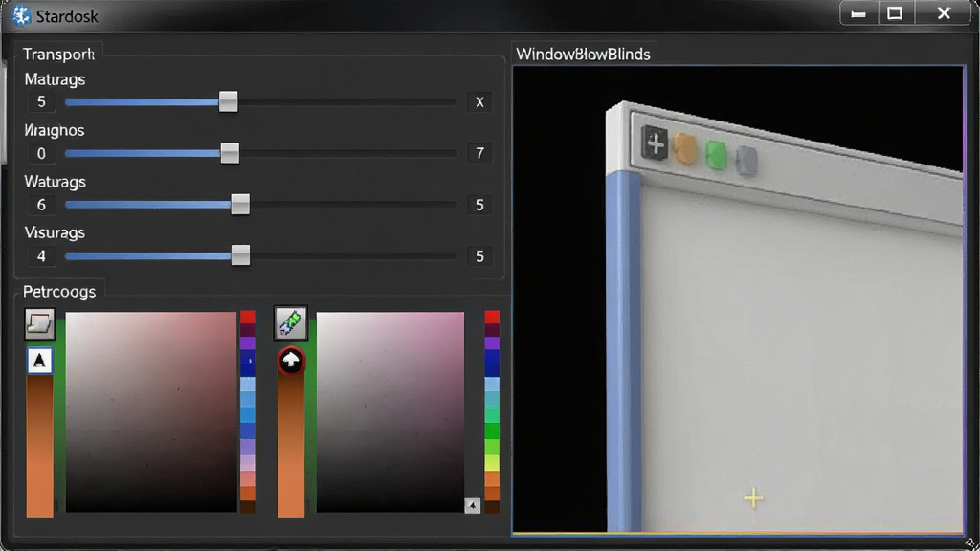Click the Waturags value field showing 6

coord(41,205)
